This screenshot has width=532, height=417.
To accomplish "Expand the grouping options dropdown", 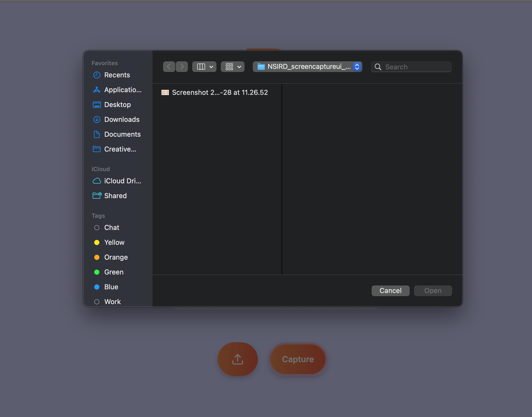I will [233, 67].
